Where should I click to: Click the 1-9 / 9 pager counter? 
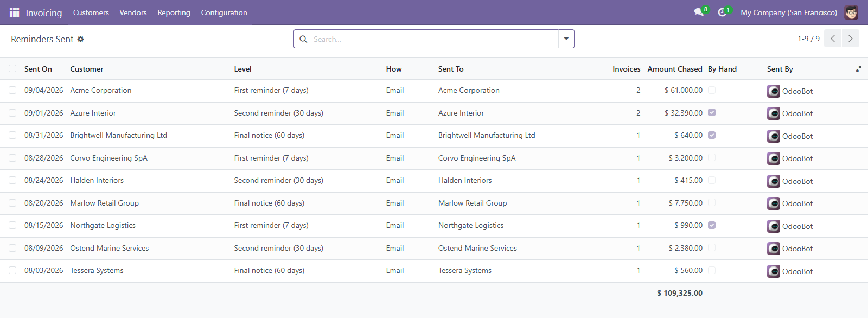coord(808,39)
